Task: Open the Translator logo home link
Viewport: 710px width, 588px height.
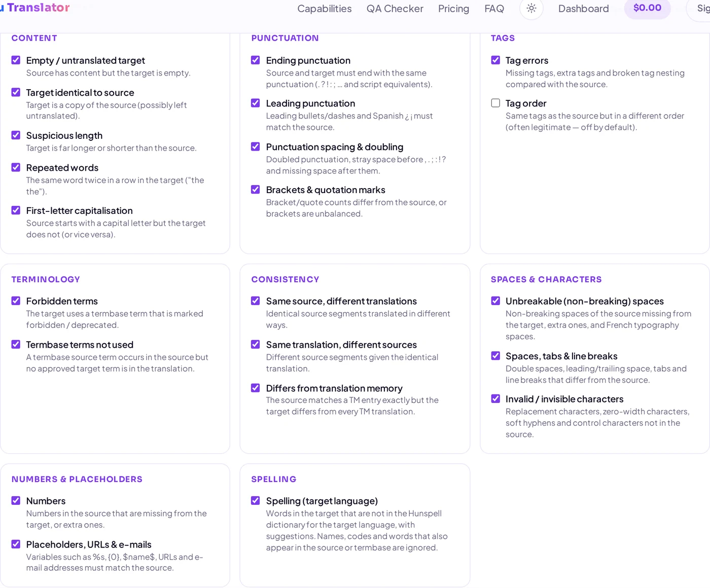Action: tap(35, 8)
